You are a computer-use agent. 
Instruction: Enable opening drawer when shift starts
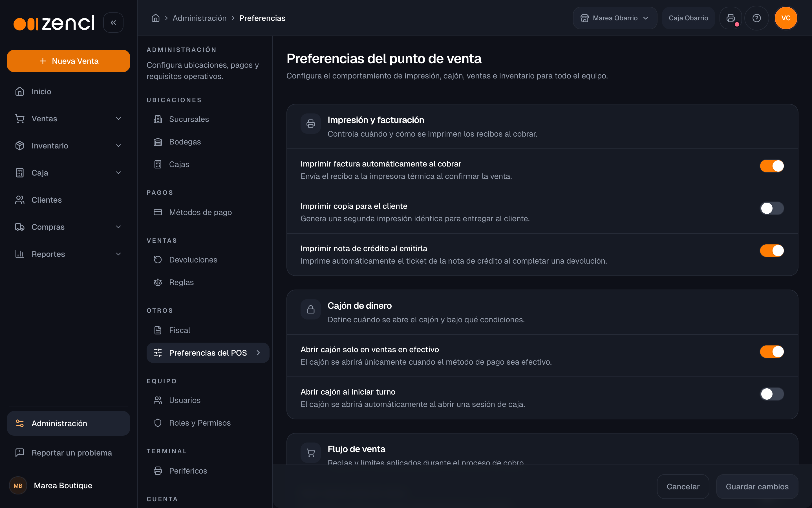(771, 394)
